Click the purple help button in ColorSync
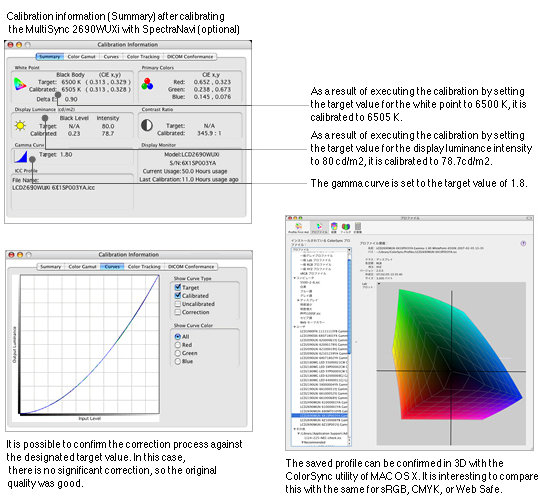This screenshot has height=500, width=540. [523, 243]
